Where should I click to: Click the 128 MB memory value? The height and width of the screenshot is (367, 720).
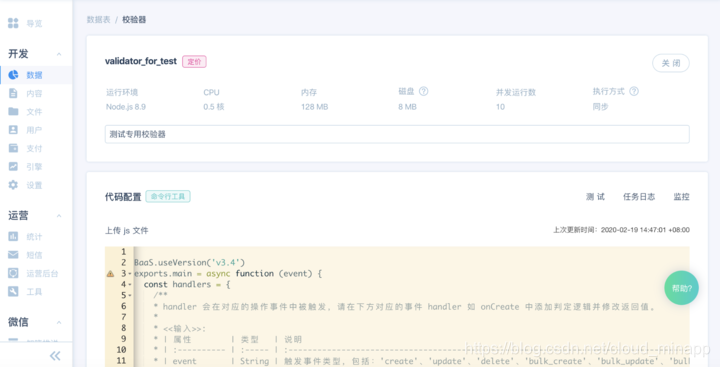point(315,107)
